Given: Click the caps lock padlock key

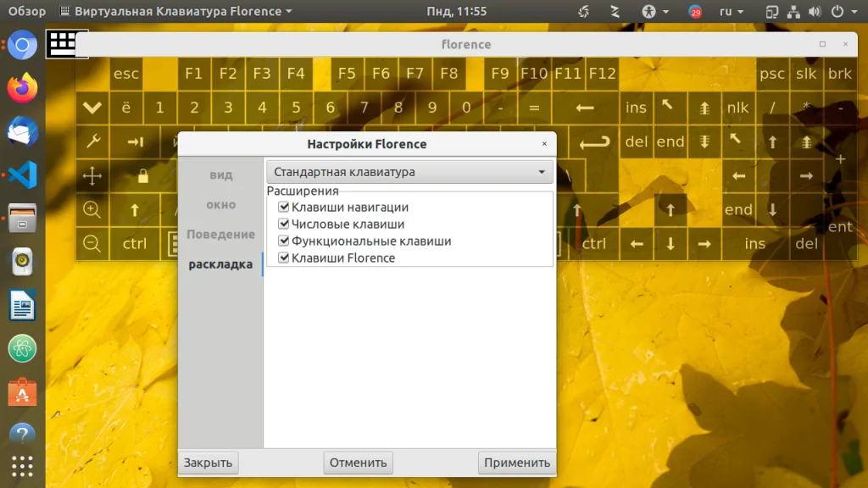Looking at the screenshot, I should (x=143, y=176).
